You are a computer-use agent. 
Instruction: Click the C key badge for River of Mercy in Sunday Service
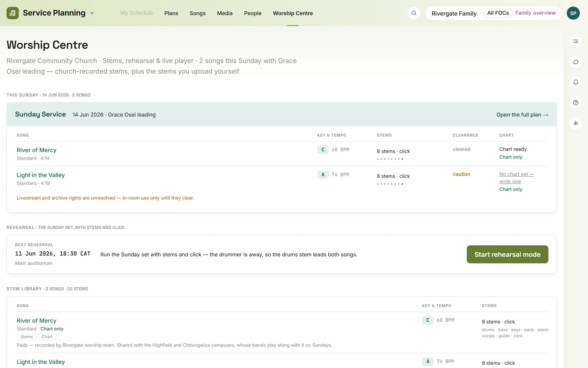coord(323,150)
